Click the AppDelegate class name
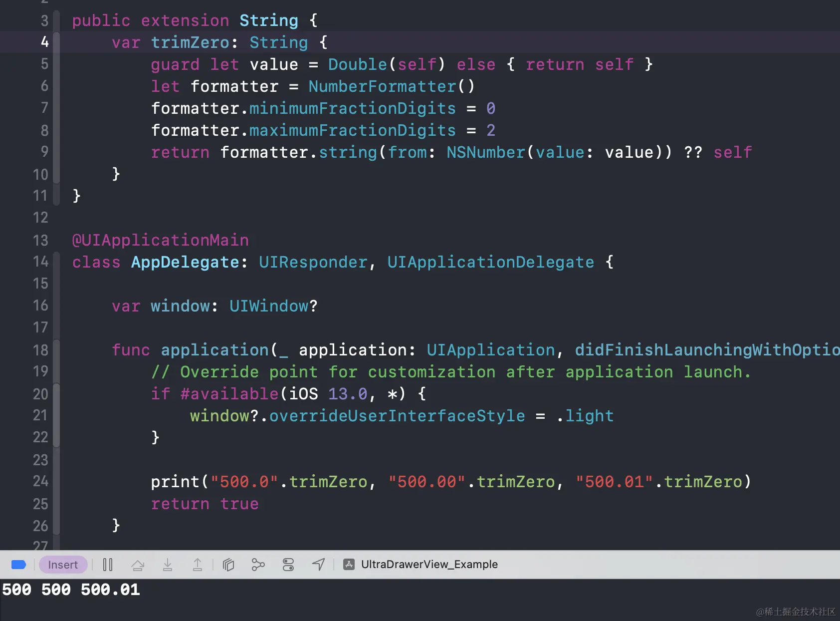Viewport: 840px width, 621px height. pyautogui.click(x=186, y=262)
